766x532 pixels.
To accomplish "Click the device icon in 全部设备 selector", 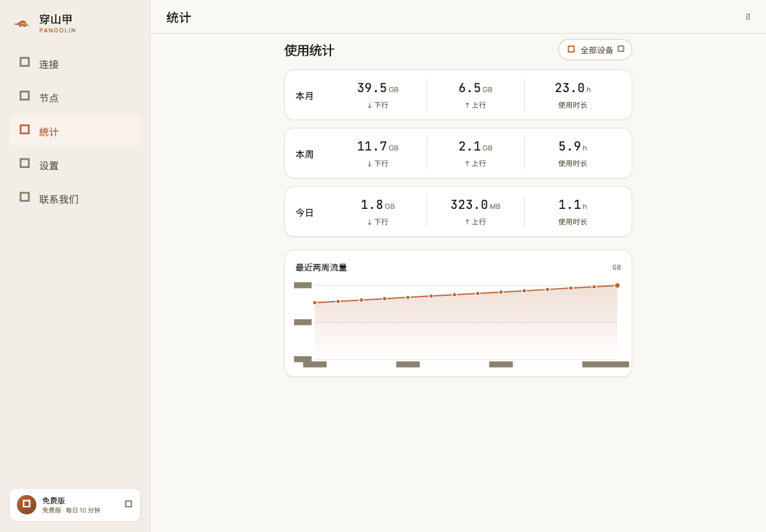I will coord(571,49).
